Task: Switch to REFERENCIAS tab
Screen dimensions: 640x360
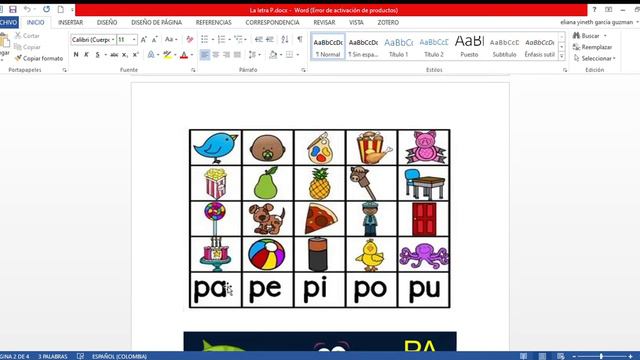Action: click(x=213, y=22)
